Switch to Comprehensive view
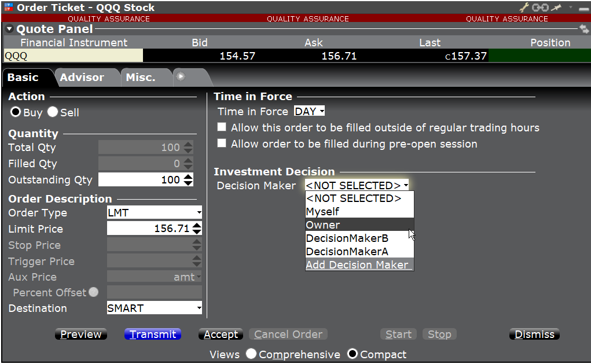 pyautogui.click(x=251, y=354)
